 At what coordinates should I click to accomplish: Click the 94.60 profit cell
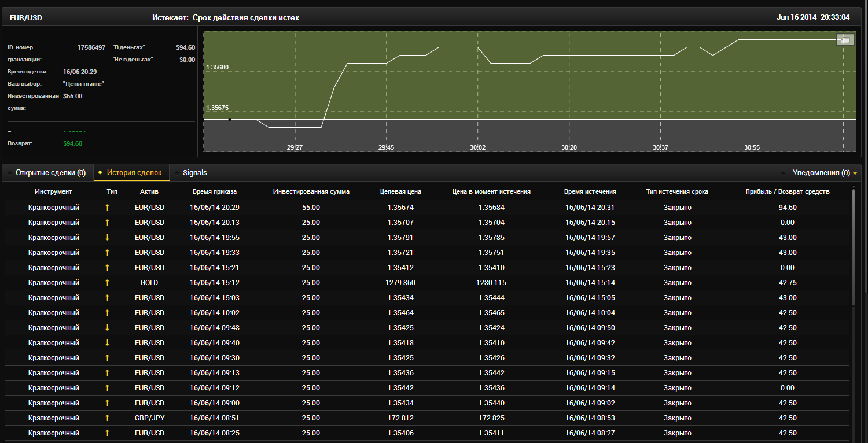(788, 208)
